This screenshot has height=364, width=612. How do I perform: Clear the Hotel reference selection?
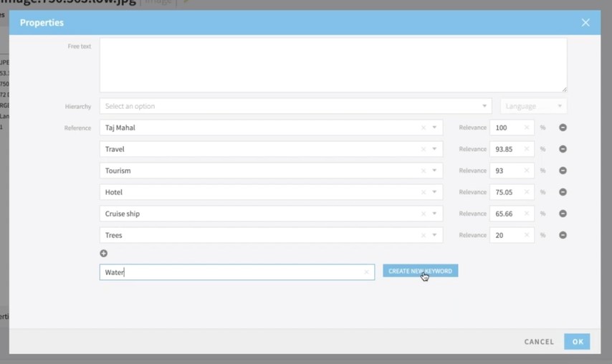(x=423, y=192)
